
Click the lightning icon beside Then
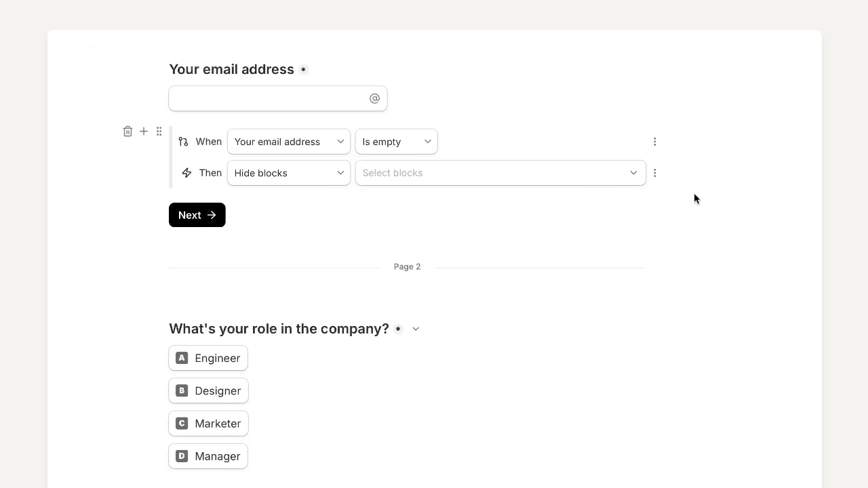click(x=186, y=173)
